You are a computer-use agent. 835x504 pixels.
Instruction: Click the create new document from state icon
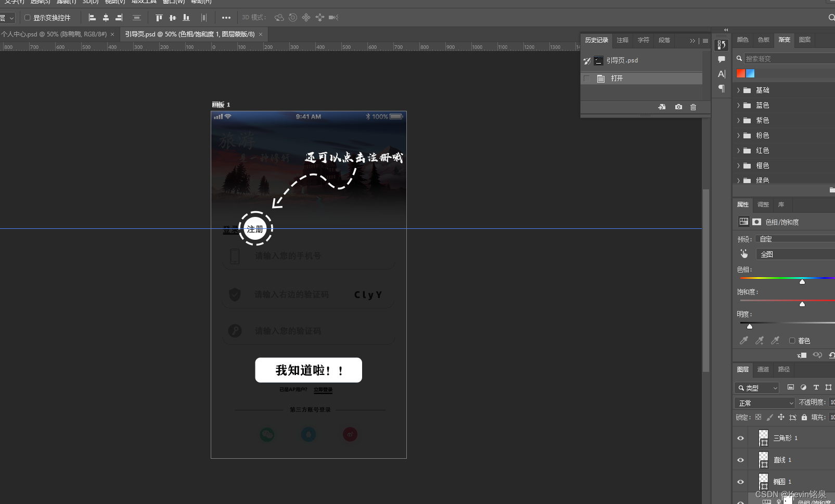pyautogui.click(x=662, y=107)
